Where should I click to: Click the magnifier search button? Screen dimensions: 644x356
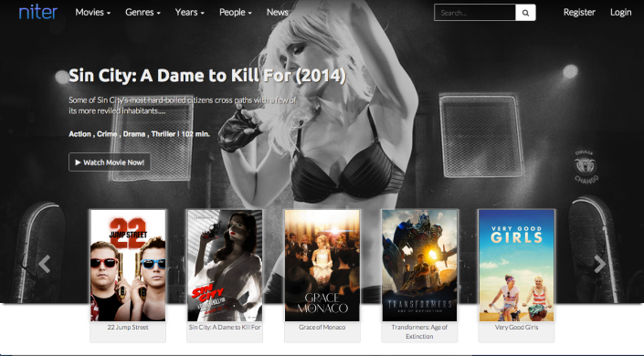[525, 13]
